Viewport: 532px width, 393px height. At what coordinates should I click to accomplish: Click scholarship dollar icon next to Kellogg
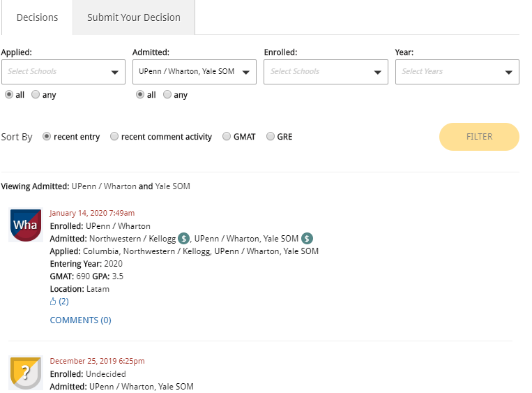click(x=183, y=239)
